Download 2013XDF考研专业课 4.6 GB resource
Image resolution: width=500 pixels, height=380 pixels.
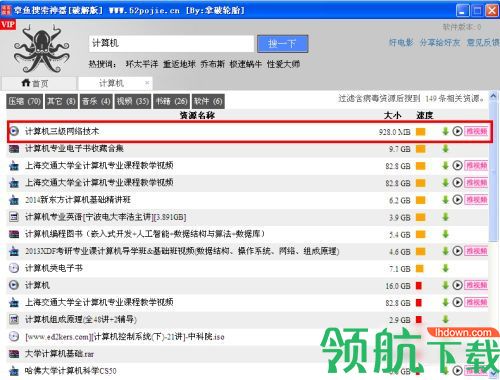(x=445, y=251)
